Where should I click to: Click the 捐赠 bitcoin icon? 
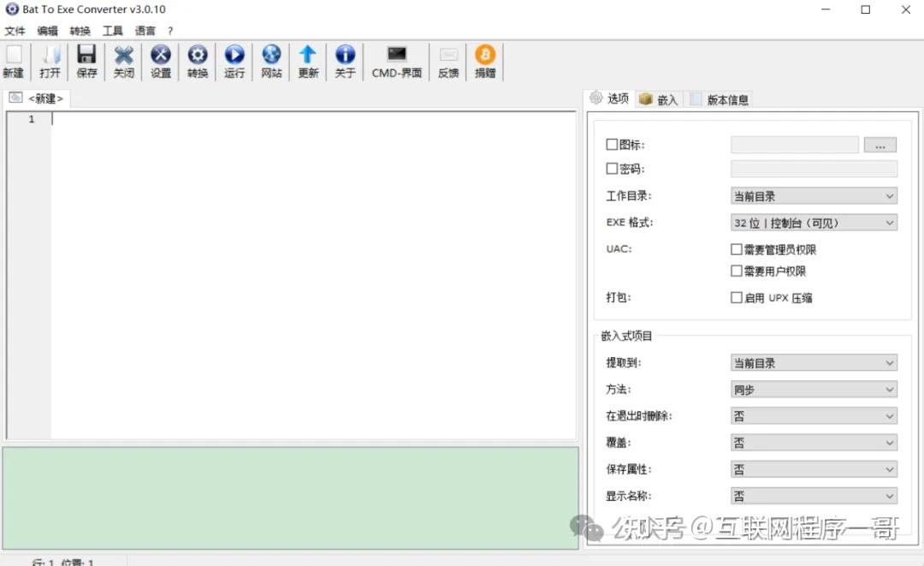coord(485,55)
